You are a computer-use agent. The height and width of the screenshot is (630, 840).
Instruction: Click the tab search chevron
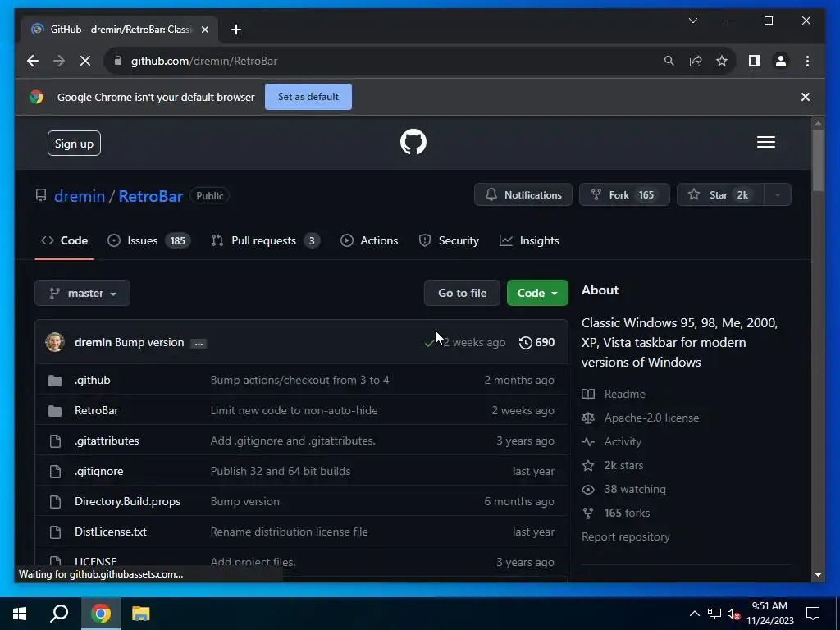coord(692,21)
